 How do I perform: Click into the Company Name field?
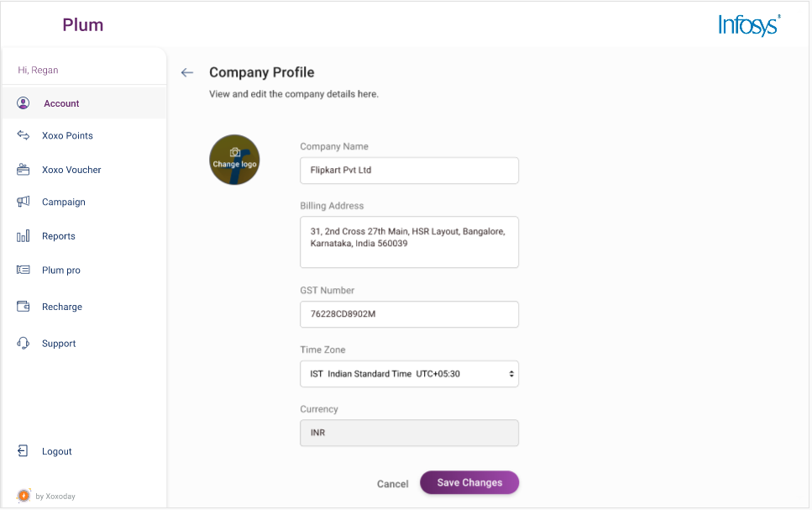click(x=409, y=170)
